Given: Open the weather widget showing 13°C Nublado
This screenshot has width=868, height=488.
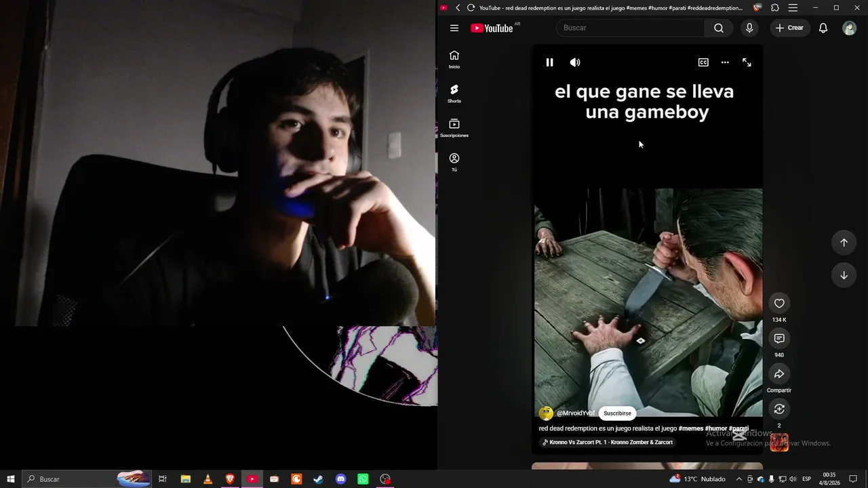Looking at the screenshot, I should click(697, 479).
